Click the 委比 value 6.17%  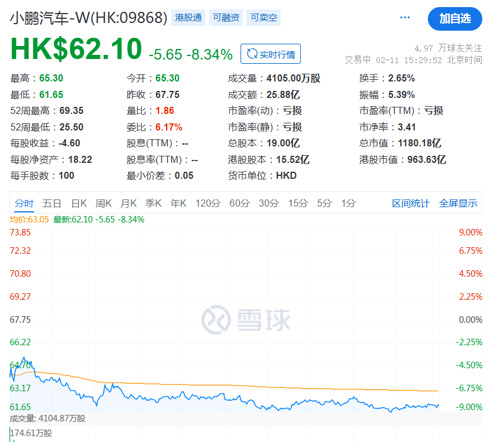click(x=169, y=127)
